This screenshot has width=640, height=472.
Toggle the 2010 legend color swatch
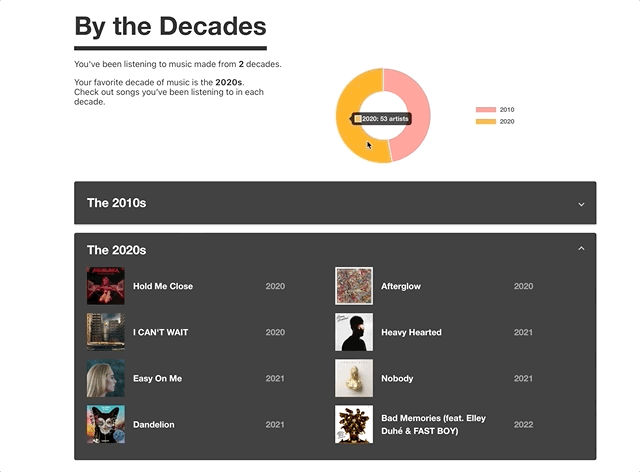[486, 110]
